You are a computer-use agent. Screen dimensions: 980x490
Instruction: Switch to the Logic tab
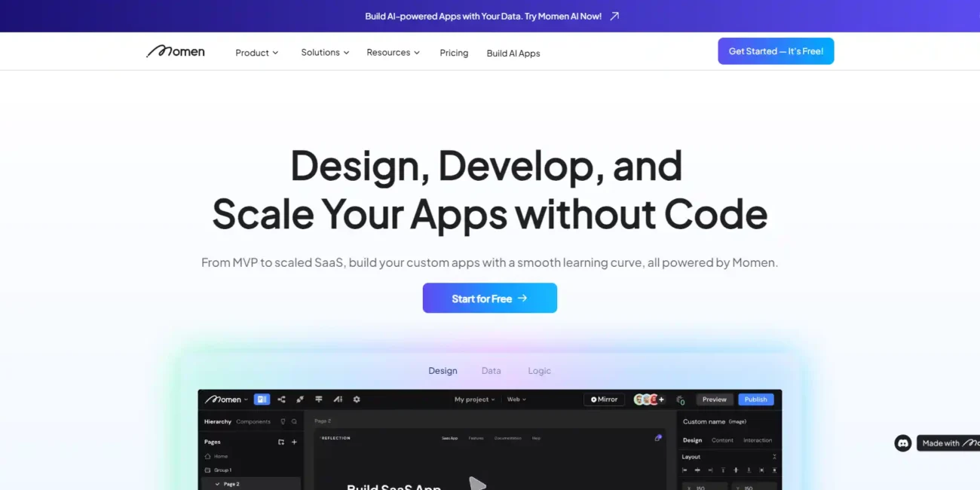[x=539, y=371]
